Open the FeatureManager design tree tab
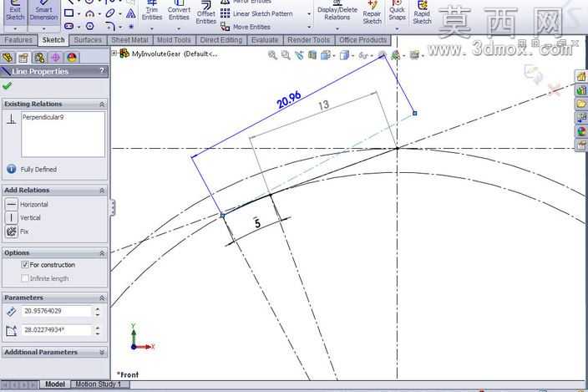The image size is (588, 392). click(8, 58)
